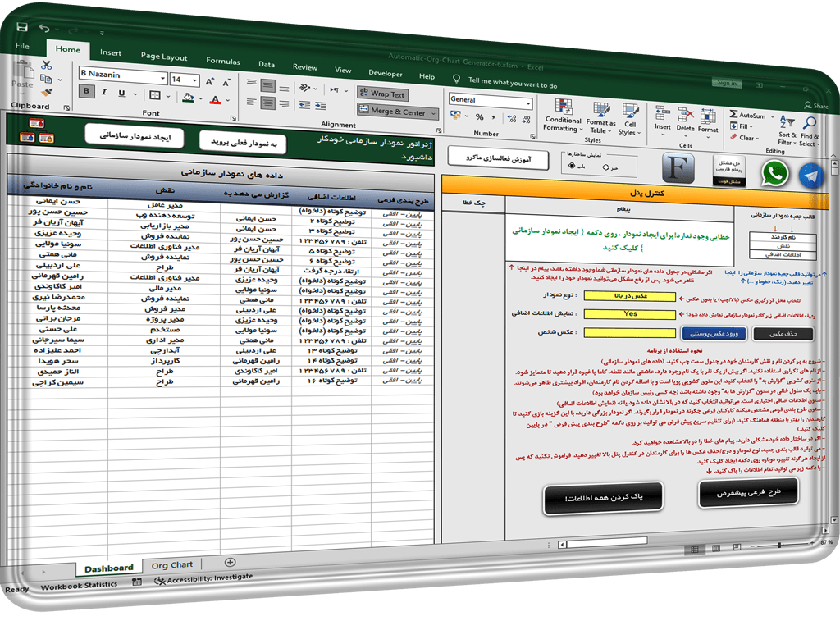
Task: Click the Orientation text angle icon
Action: 305,87
